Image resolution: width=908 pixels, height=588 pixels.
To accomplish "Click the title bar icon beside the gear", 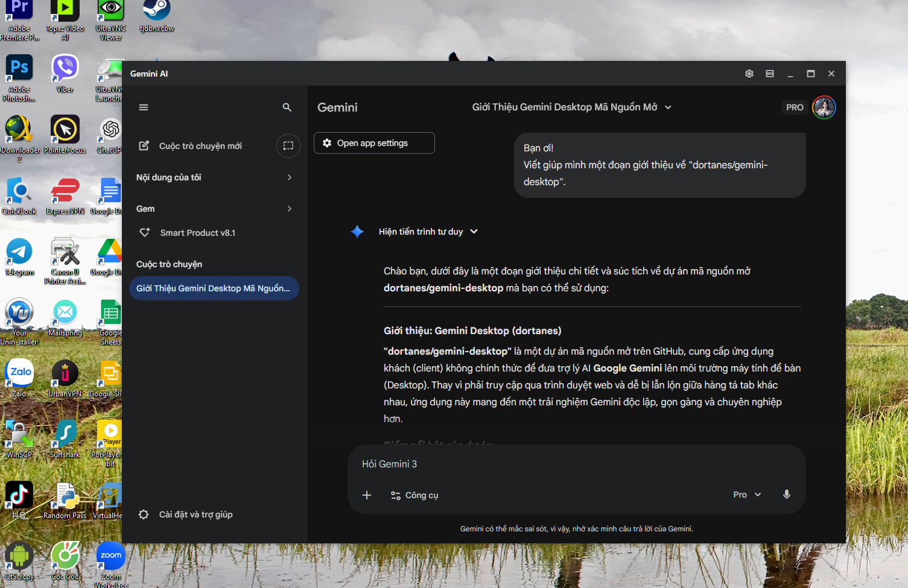I will [x=770, y=74].
